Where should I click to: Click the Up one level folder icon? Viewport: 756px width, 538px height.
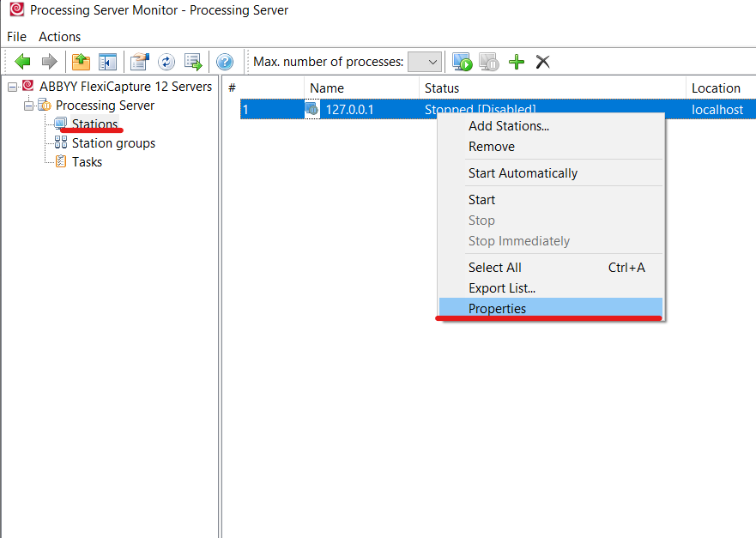[x=81, y=62]
